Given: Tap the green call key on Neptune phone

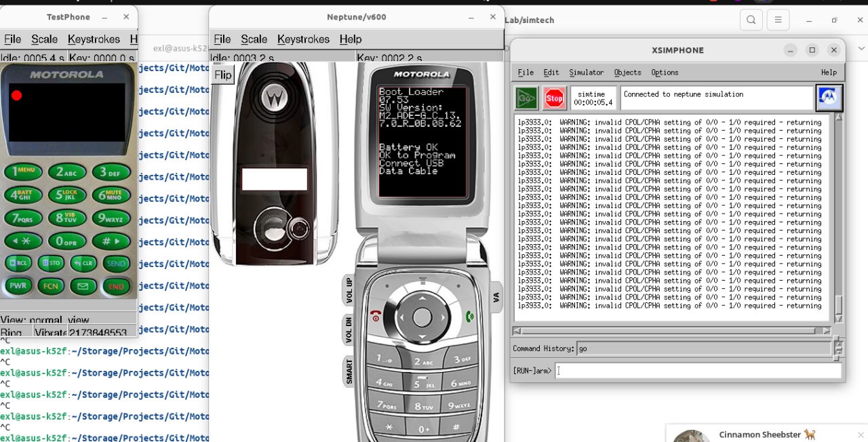Looking at the screenshot, I should coord(469,316).
